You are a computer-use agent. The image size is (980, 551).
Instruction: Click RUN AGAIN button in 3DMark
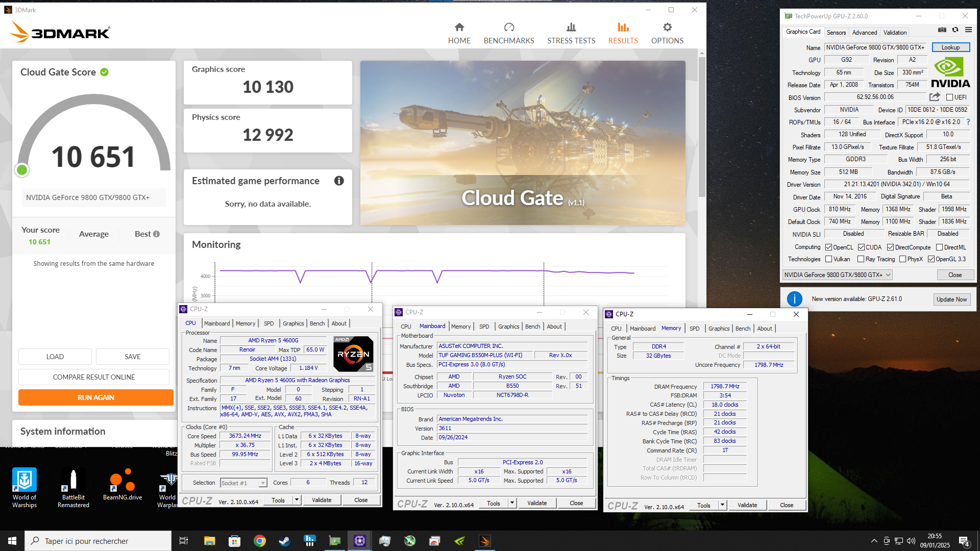coord(96,397)
